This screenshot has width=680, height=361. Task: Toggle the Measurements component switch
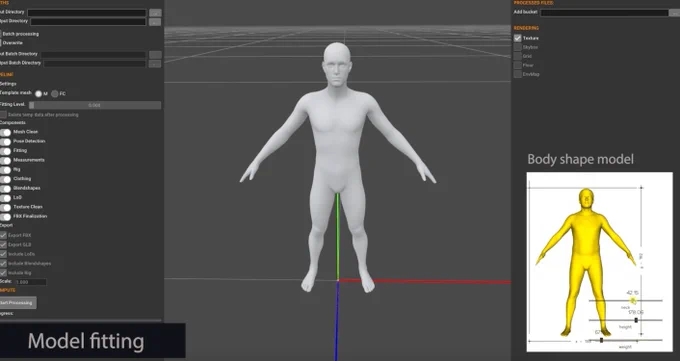[x=5, y=160]
